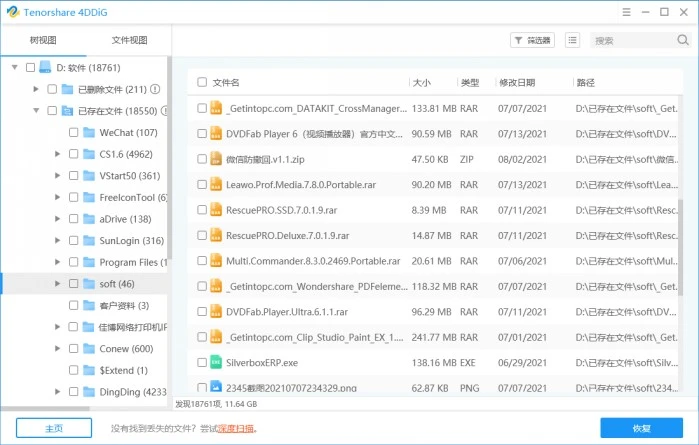Switch to the 树视图 tab

(x=43, y=40)
